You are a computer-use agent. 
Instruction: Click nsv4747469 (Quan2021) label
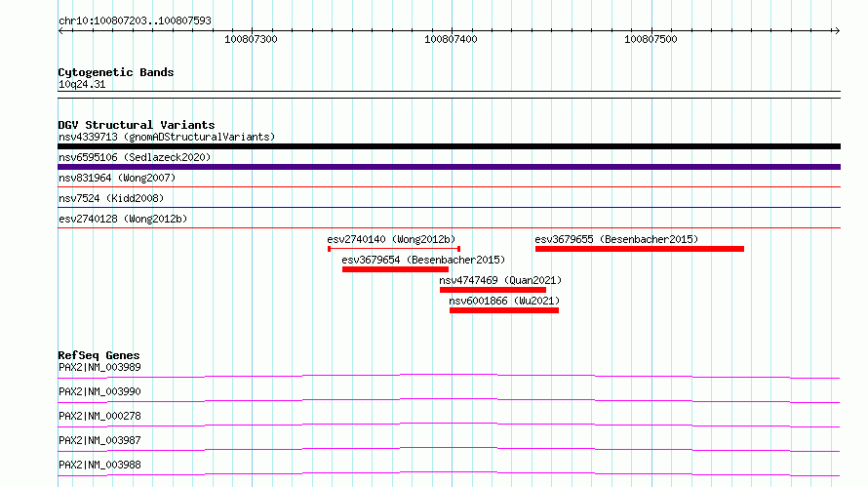pyautogui.click(x=500, y=280)
